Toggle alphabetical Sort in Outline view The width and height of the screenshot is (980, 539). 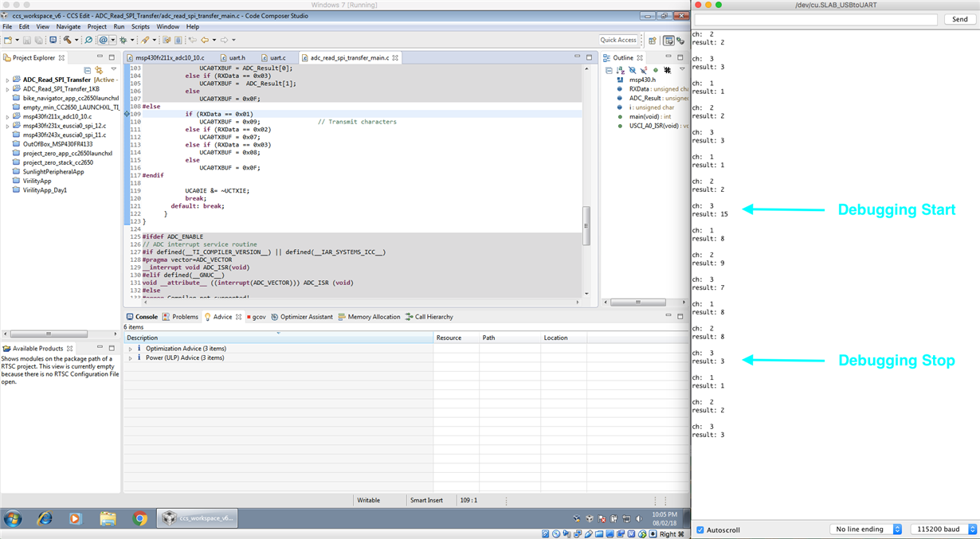point(620,70)
